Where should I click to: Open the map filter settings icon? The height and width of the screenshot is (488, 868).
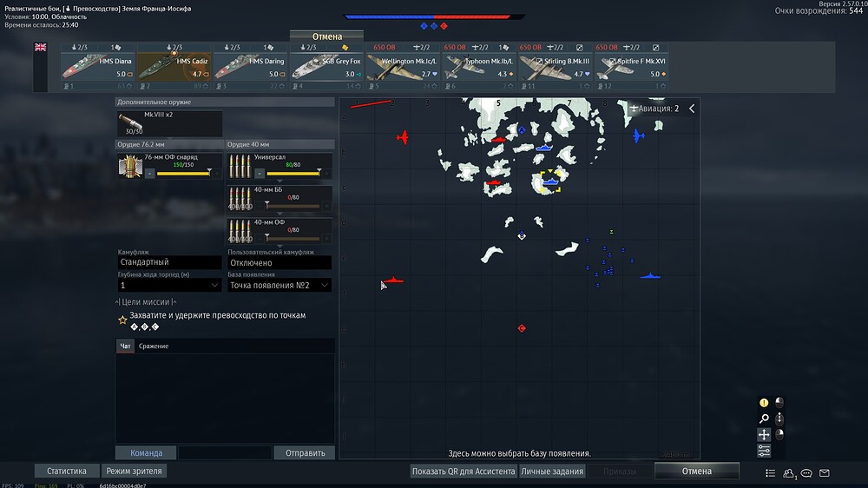point(764,451)
